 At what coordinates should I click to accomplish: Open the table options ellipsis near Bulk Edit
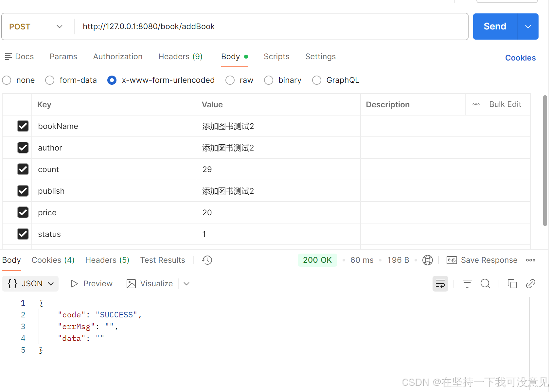(476, 104)
